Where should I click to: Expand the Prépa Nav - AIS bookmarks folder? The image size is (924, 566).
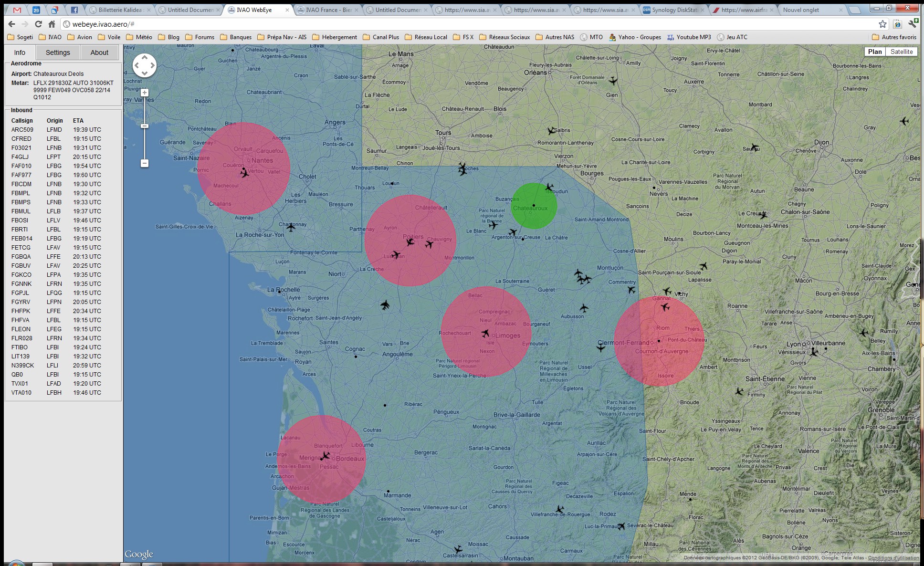pos(282,37)
